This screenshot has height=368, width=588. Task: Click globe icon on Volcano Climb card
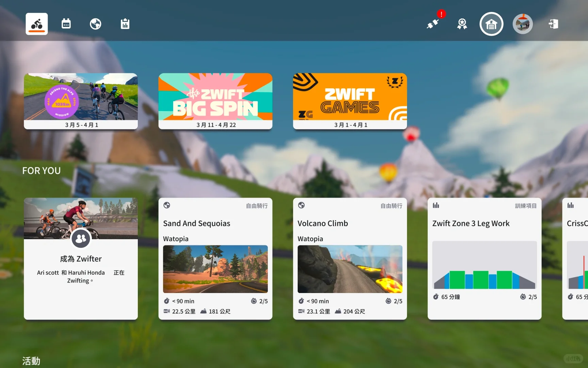[x=301, y=205]
